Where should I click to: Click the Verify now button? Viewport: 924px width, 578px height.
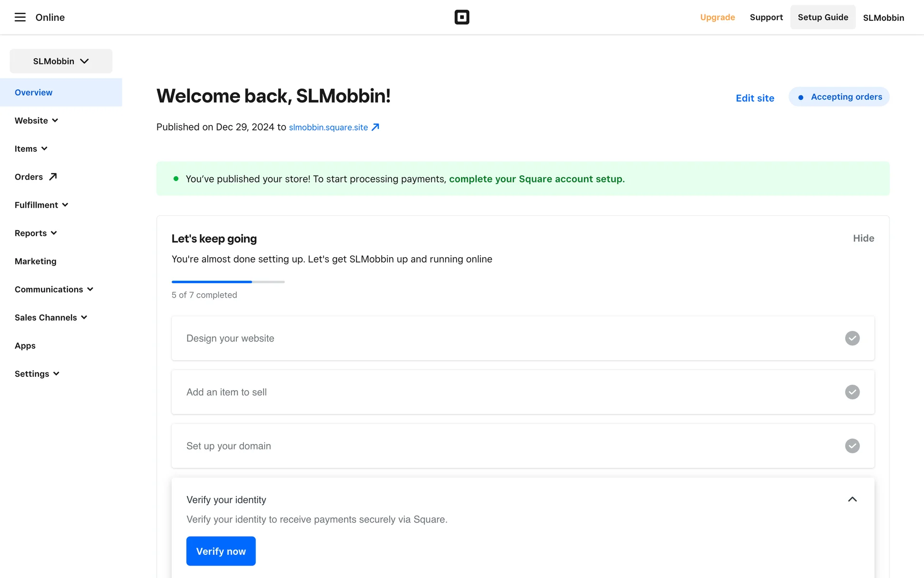coord(221,551)
